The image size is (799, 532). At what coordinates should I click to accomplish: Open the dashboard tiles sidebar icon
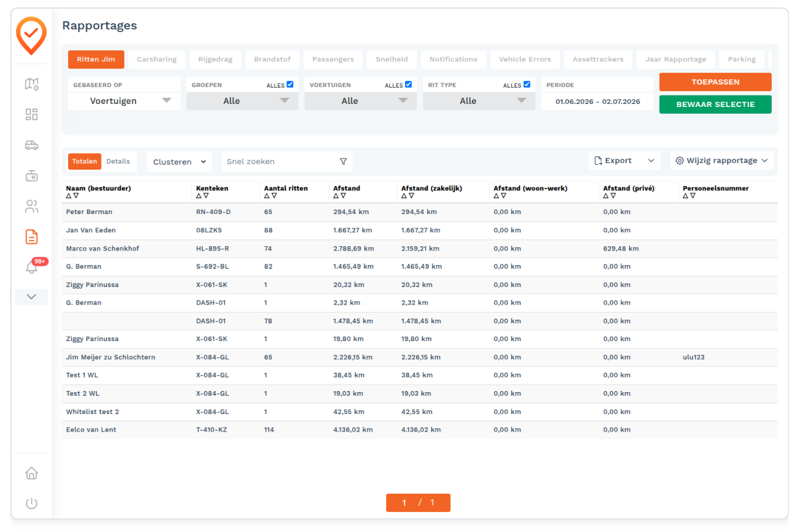tap(32, 114)
